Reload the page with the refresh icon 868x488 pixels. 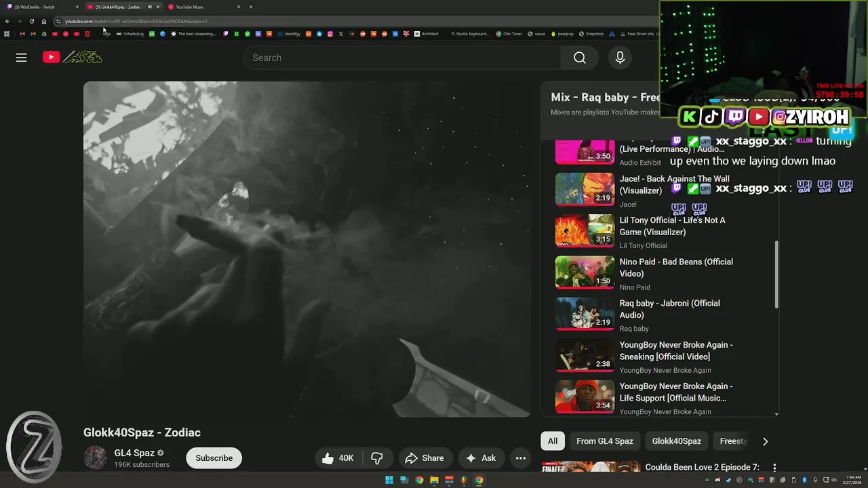click(x=31, y=21)
